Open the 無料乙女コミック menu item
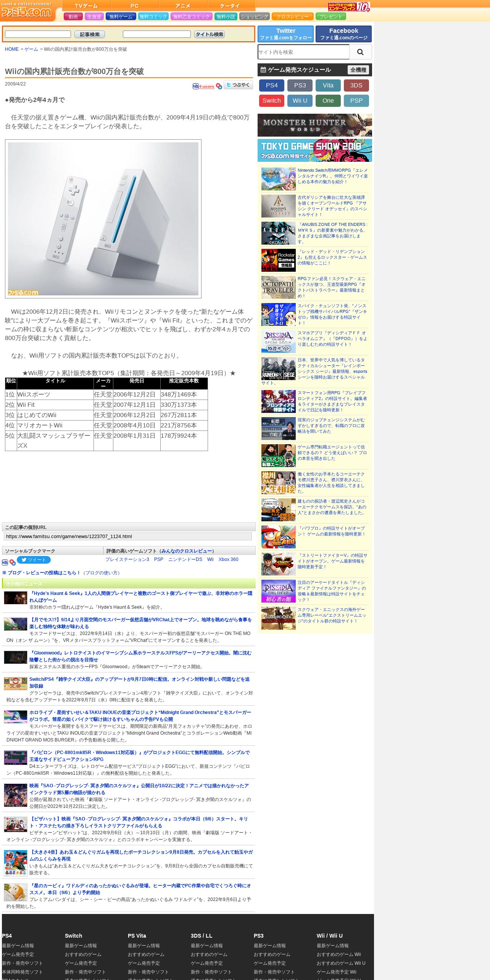This screenshot has height=980, width=490. (192, 16)
